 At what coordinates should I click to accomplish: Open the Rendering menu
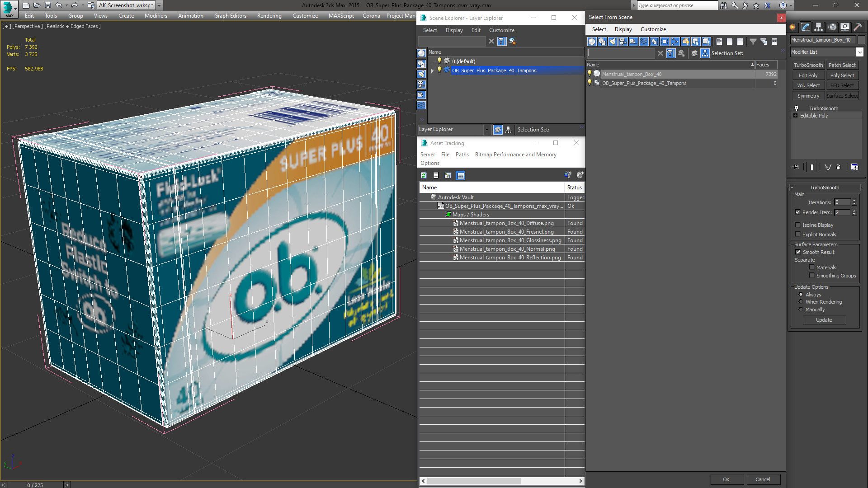[269, 16]
